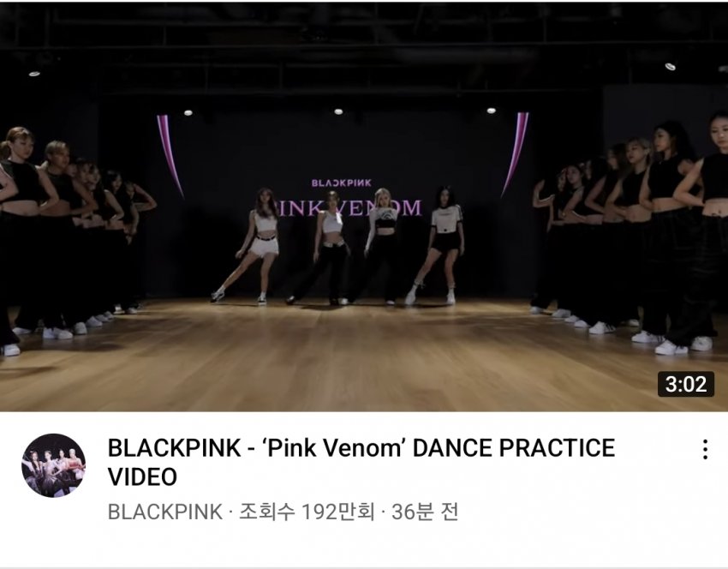Click the right pink fang graphic
This screenshot has height=569, width=728.
516,154
